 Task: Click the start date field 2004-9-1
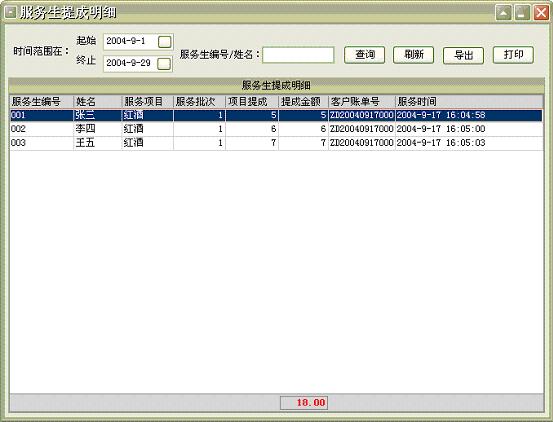click(x=130, y=42)
